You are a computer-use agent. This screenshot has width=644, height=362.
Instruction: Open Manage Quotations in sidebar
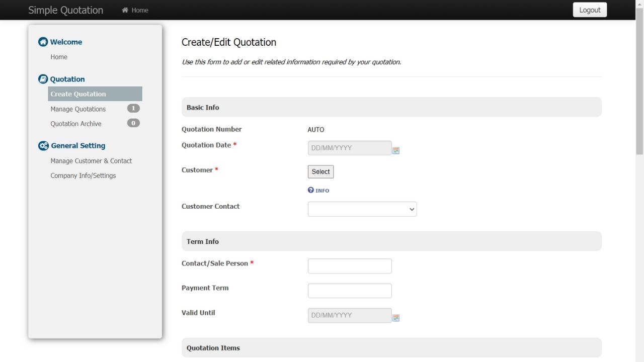[78, 109]
